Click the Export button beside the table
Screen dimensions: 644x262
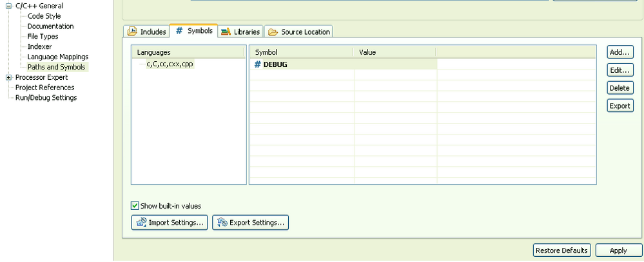(620, 106)
